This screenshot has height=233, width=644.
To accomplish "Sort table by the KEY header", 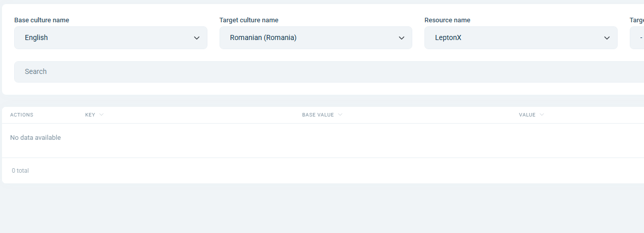I will (x=90, y=115).
